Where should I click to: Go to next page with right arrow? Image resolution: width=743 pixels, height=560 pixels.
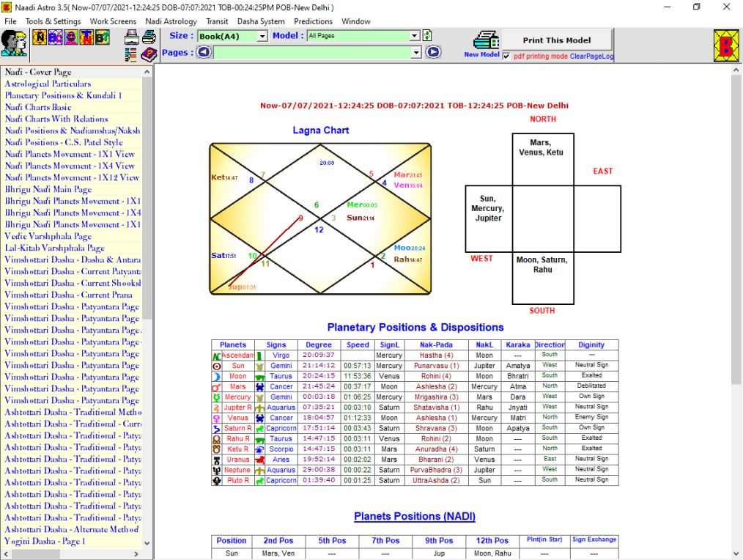point(433,52)
